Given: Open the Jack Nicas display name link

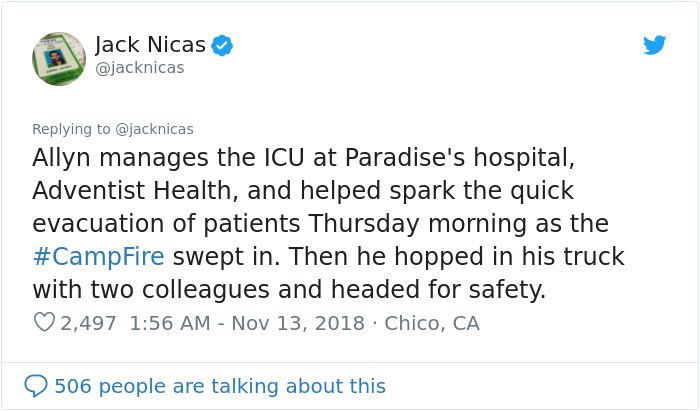Looking at the screenshot, I should [x=150, y=45].
